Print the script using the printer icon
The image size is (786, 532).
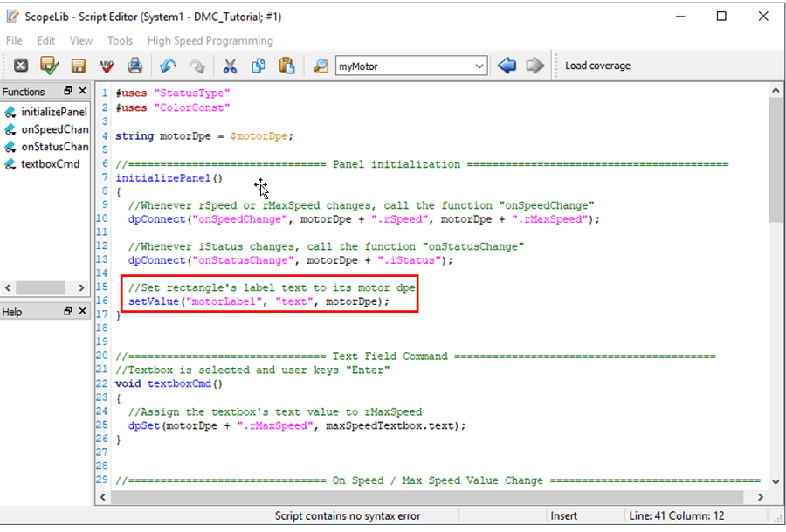134,66
